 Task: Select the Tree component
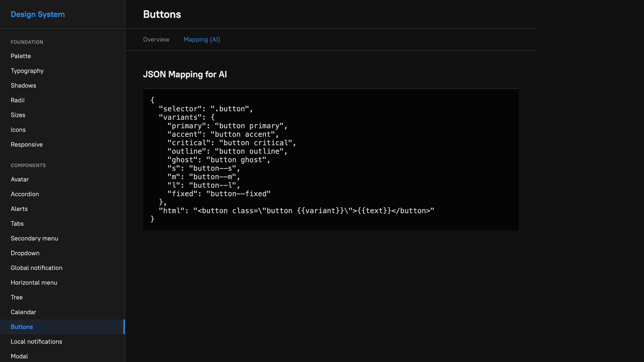tap(62, 297)
